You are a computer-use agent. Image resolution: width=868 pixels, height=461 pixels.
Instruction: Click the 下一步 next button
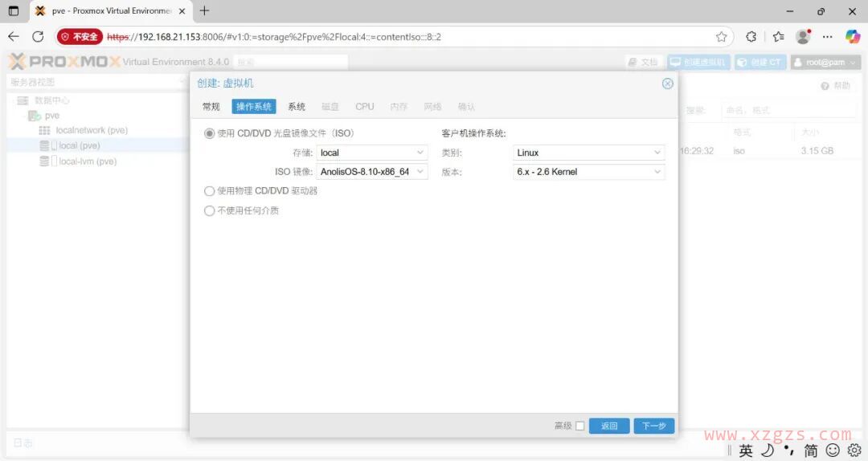tap(653, 426)
